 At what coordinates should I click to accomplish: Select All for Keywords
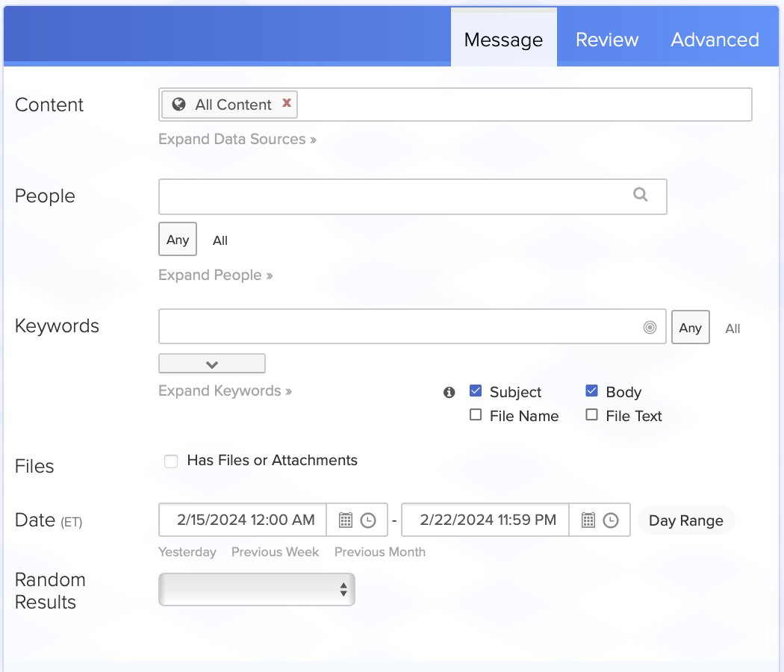[x=732, y=329]
